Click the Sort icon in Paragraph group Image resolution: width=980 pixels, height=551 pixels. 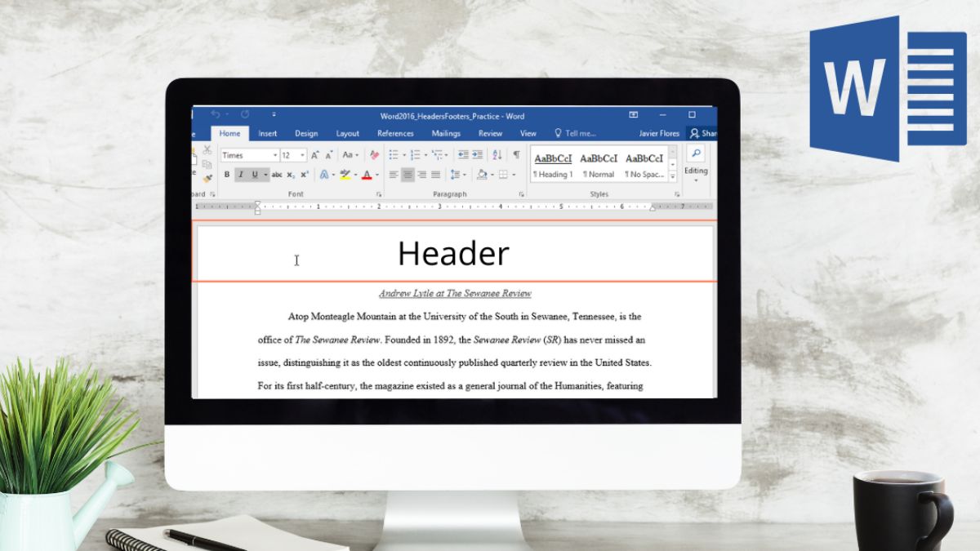[x=497, y=154]
